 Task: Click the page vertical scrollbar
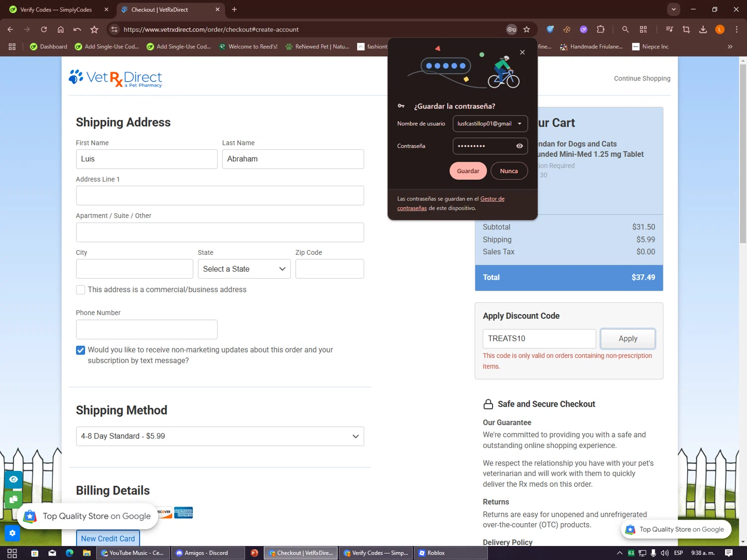click(x=743, y=154)
